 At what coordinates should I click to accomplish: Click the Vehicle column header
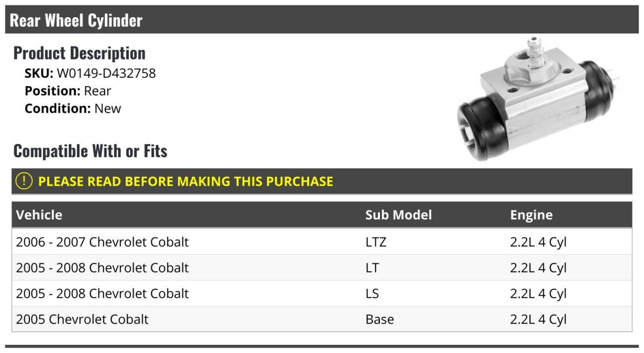tap(39, 215)
